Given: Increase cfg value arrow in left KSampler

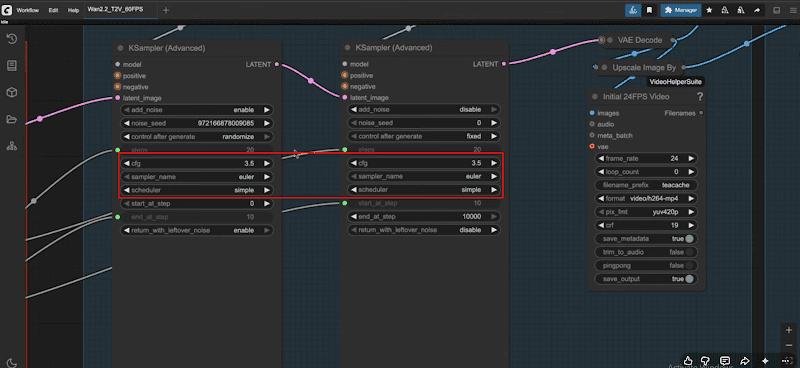Looking at the screenshot, I should coord(266,163).
